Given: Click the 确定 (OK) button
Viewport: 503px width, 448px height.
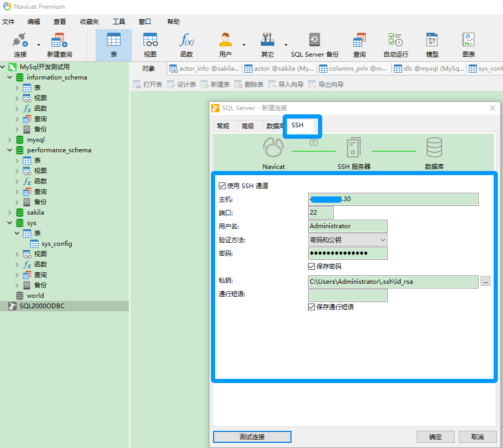Looking at the screenshot, I should click(x=435, y=437).
